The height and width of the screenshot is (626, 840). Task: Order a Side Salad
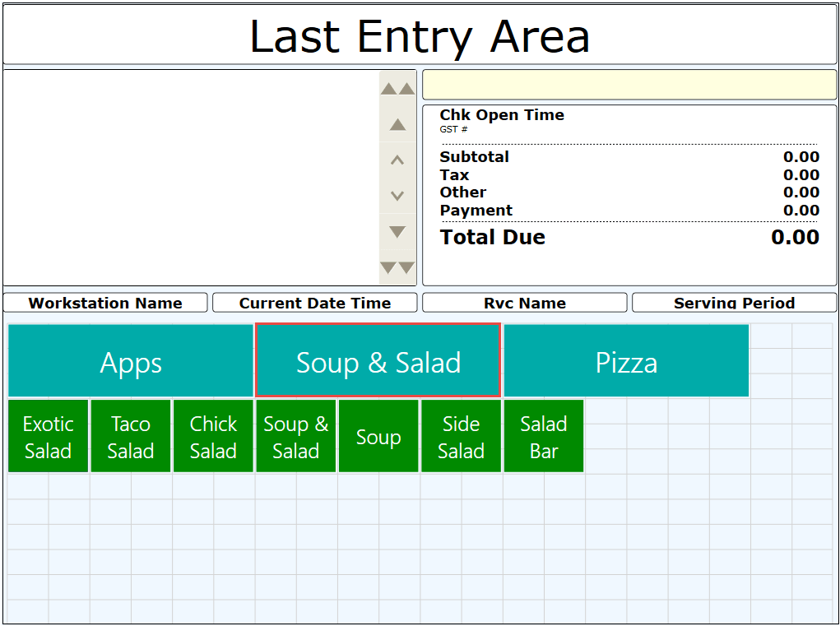pos(461,437)
